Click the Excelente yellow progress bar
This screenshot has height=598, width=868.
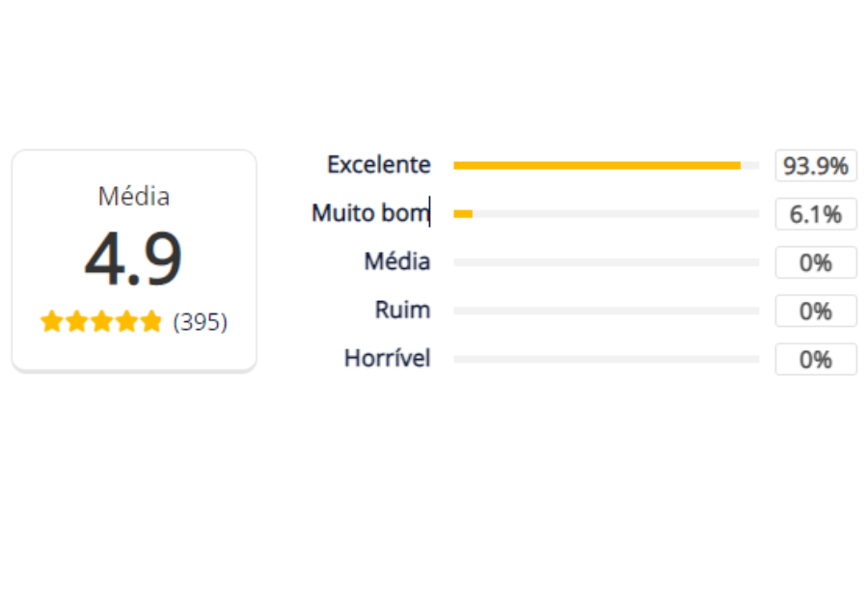(x=596, y=166)
